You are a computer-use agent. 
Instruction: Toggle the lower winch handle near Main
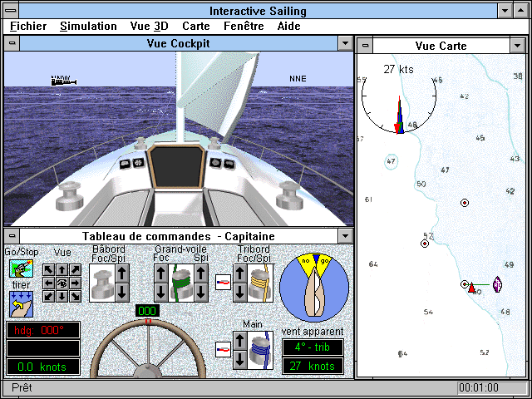click(x=224, y=349)
